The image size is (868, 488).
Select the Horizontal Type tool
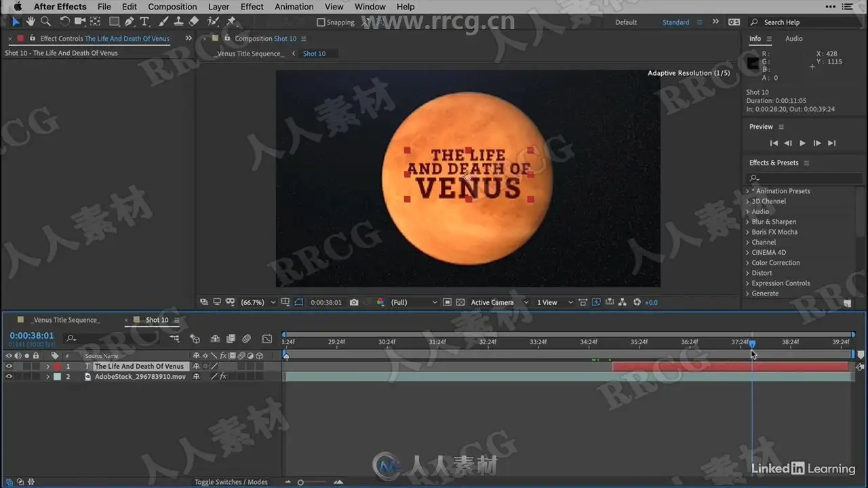[144, 22]
